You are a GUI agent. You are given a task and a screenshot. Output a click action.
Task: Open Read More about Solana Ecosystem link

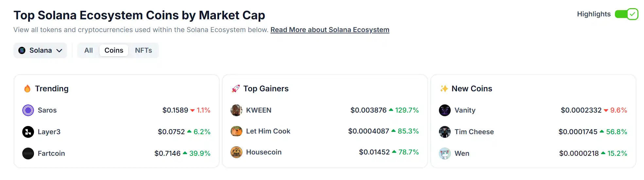(x=330, y=30)
